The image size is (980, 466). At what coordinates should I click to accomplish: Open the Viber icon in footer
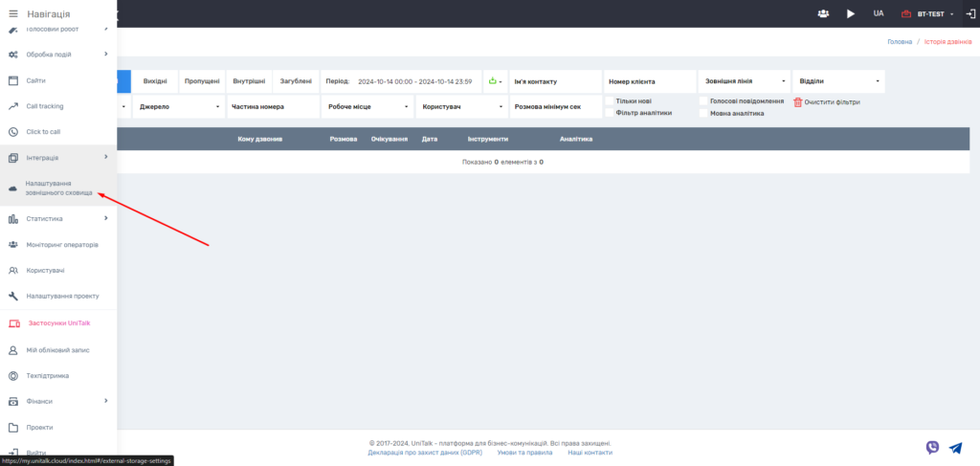(x=932, y=447)
